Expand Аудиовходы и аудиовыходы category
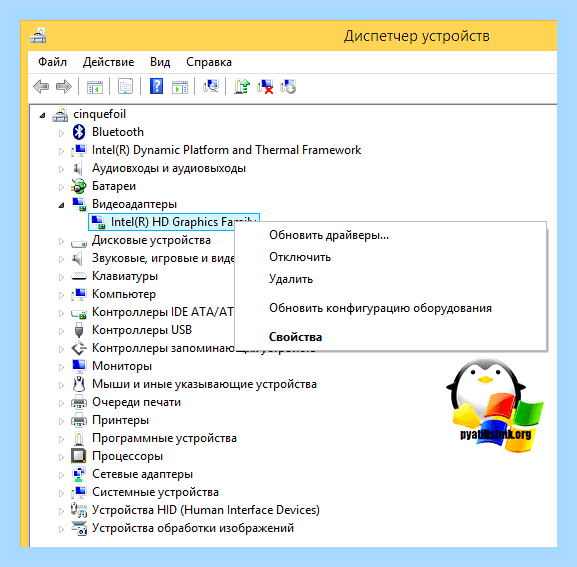The height and width of the screenshot is (567, 577). click(61, 169)
